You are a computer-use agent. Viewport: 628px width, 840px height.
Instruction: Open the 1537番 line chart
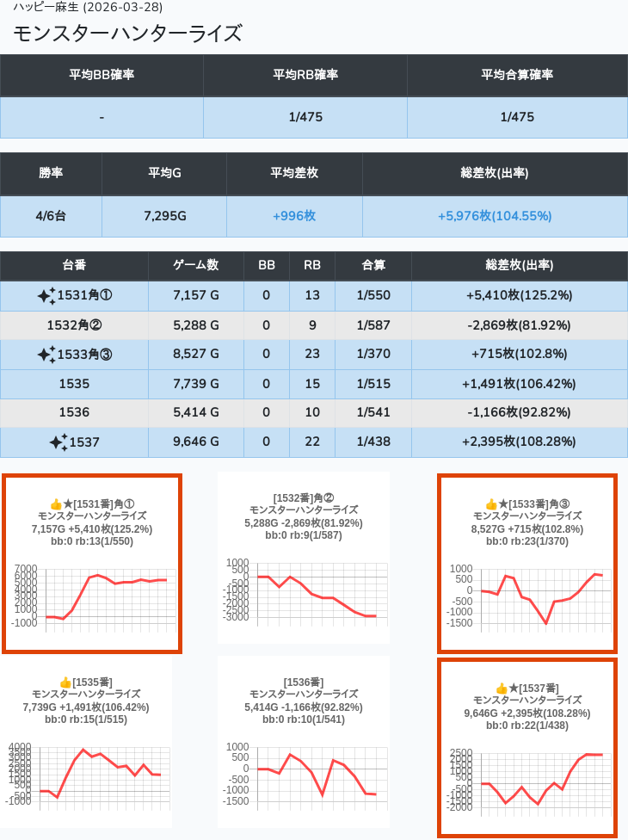(x=527, y=779)
